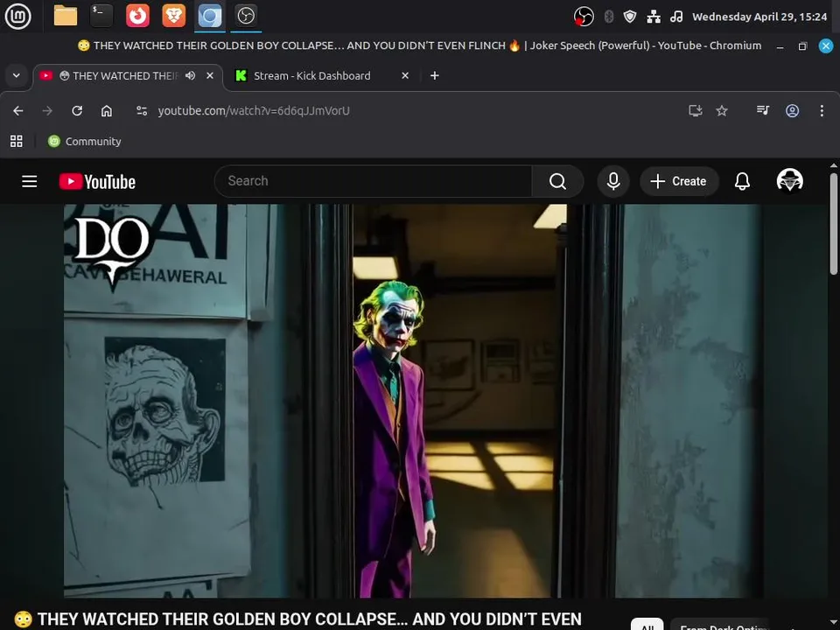Click the YouTube Search field

point(373,181)
